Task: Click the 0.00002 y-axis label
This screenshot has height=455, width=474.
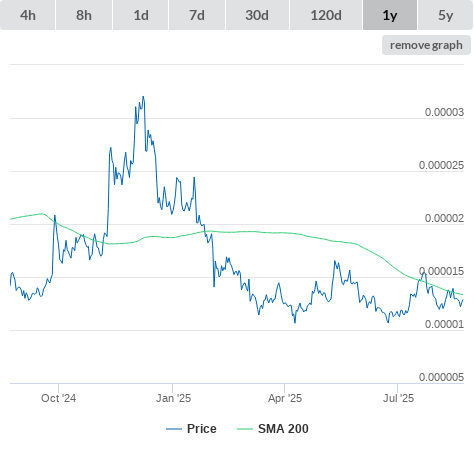Action: (x=444, y=218)
